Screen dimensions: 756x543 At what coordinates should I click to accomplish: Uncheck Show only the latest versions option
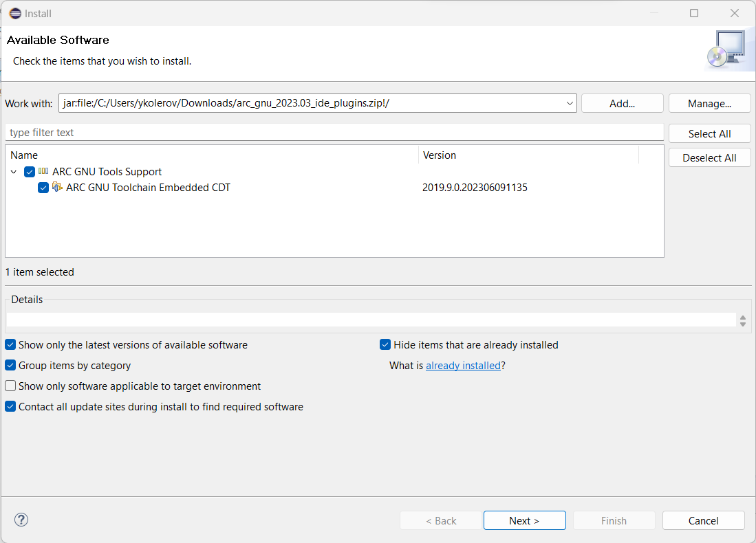[x=10, y=344]
